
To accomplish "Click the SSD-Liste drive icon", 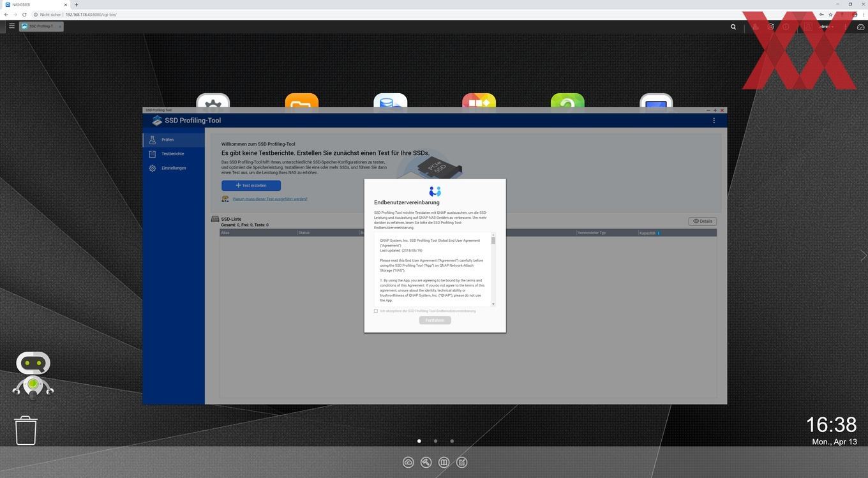I will coord(215,220).
